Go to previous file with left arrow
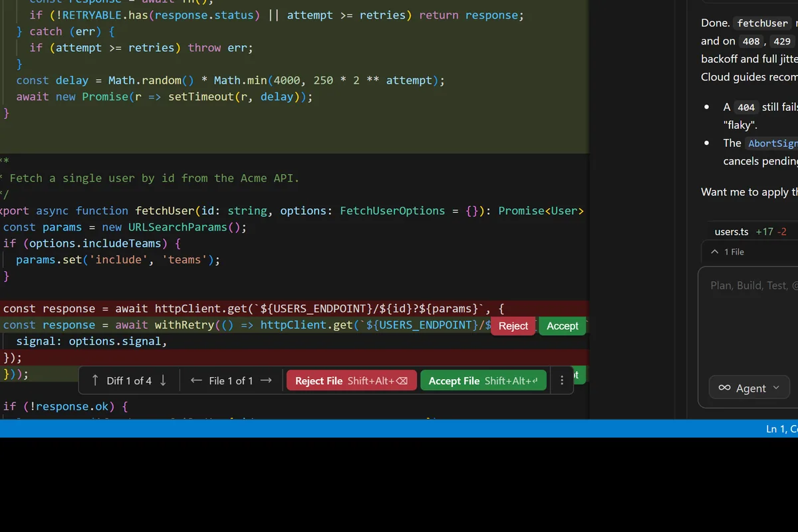Screen dimensions: 798x532 coord(196,380)
